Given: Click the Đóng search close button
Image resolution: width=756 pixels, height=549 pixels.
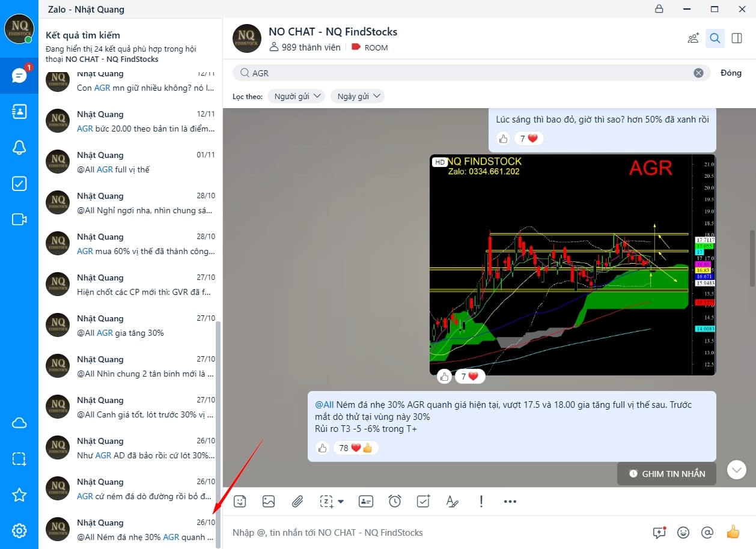Looking at the screenshot, I should point(731,73).
